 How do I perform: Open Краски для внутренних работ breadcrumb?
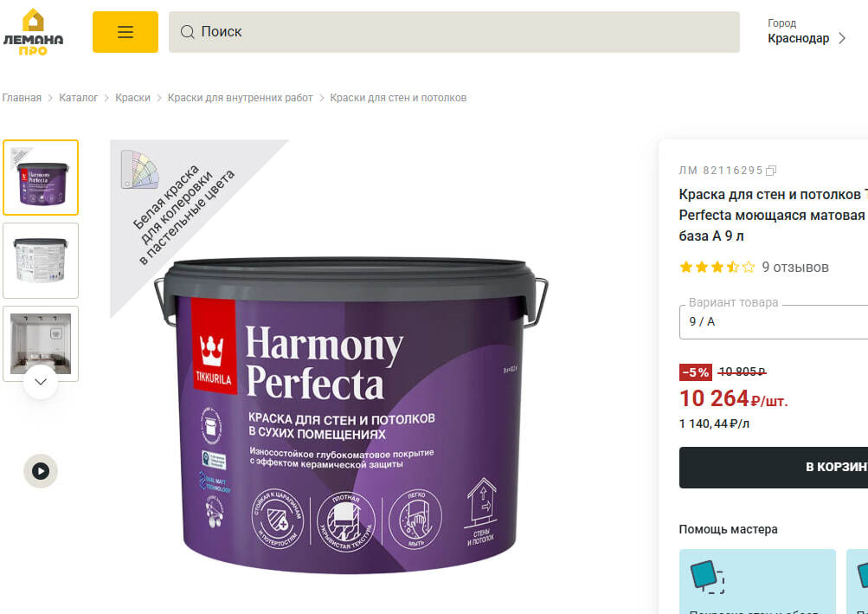(x=241, y=98)
